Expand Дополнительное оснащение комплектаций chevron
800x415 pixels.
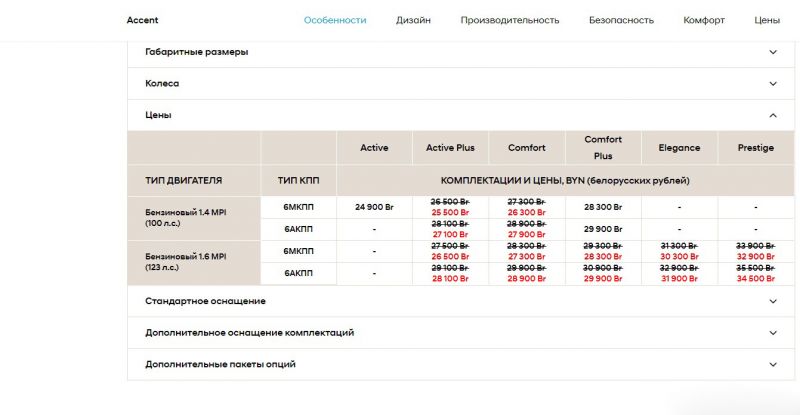(773, 333)
